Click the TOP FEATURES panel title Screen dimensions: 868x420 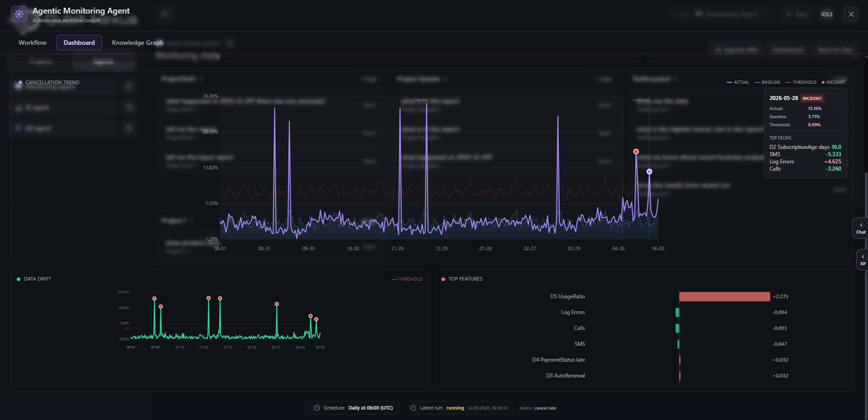point(465,279)
